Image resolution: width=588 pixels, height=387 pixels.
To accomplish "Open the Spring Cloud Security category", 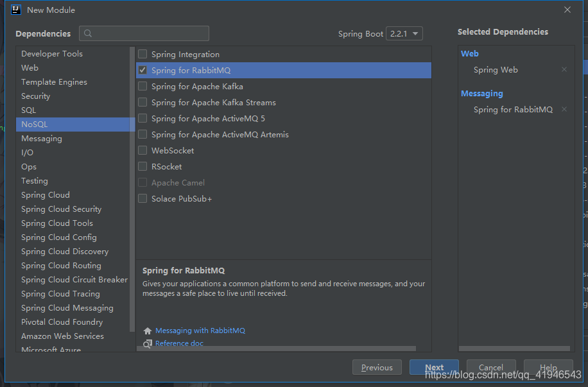I will (73, 209).
